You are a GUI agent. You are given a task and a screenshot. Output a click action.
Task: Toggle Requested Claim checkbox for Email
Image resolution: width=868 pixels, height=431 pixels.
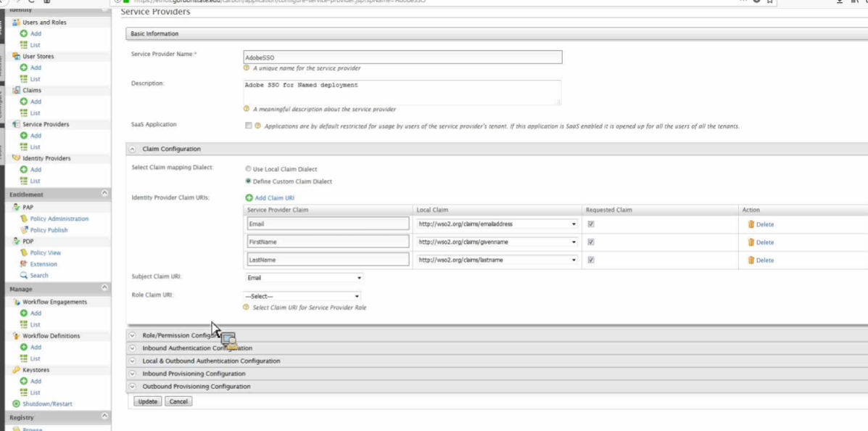[591, 224]
